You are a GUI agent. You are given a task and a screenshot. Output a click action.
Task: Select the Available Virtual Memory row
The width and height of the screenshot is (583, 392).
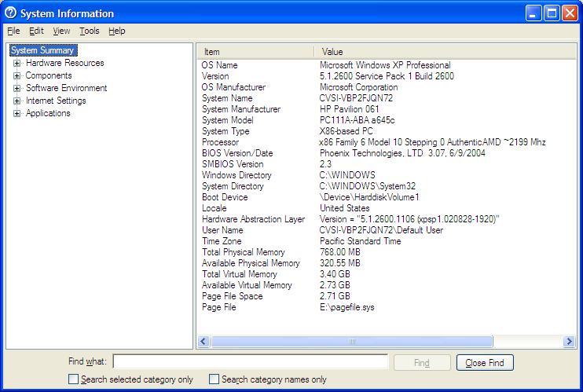(386, 285)
